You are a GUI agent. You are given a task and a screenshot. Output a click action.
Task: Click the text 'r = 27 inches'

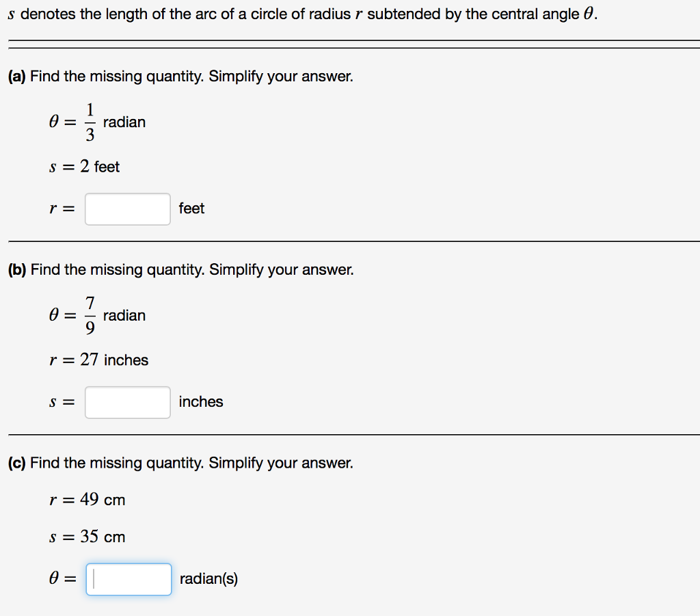click(x=99, y=360)
